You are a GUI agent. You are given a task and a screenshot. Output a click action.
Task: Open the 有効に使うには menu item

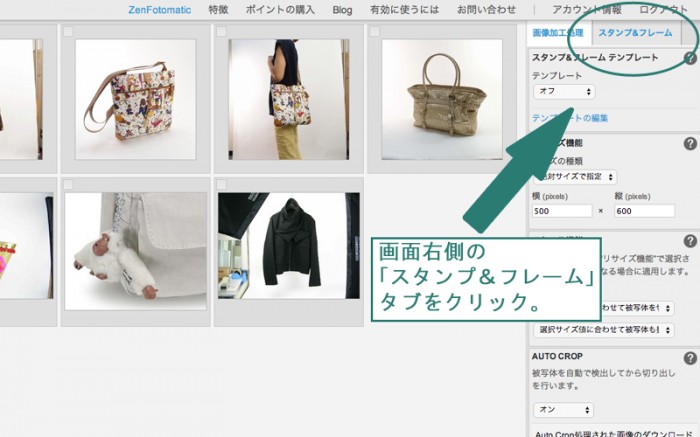click(404, 10)
